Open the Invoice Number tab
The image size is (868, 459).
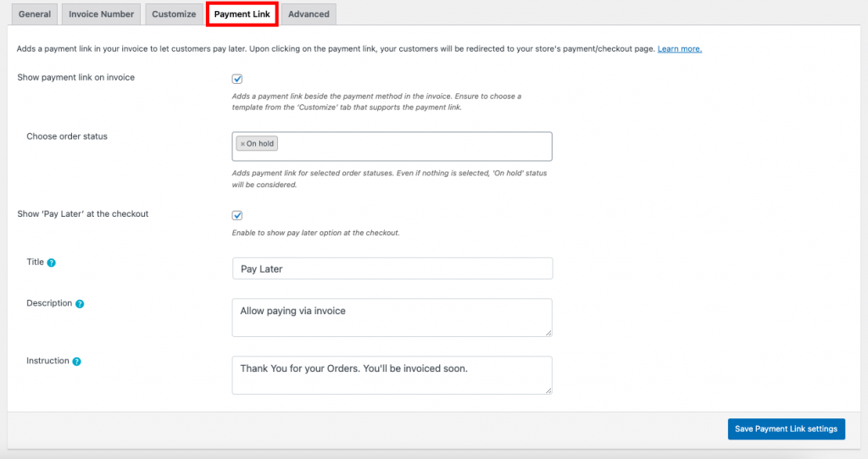pos(101,14)
